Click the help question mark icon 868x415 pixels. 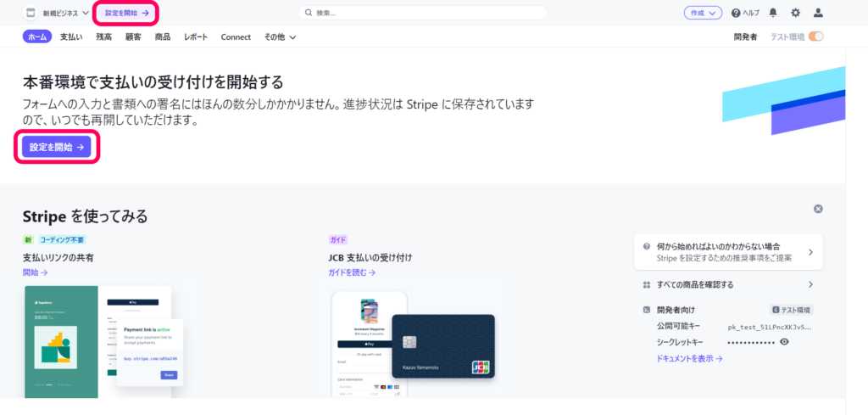tap(736, 13)
